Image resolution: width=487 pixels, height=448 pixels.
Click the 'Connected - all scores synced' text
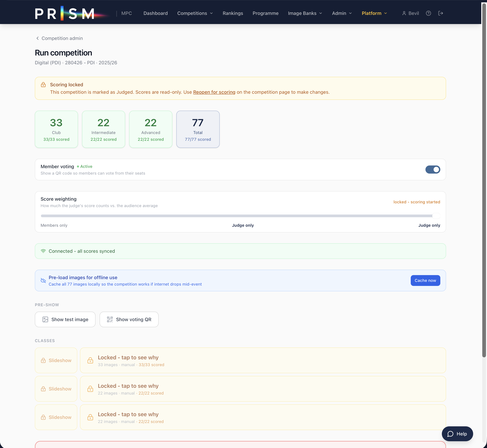coord(82,251)
